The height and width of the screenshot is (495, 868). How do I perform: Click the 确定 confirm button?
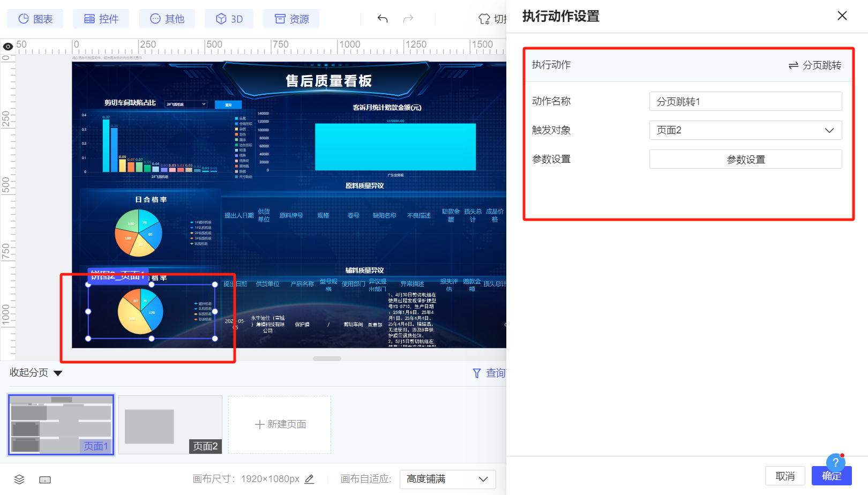tap(832, 476)
